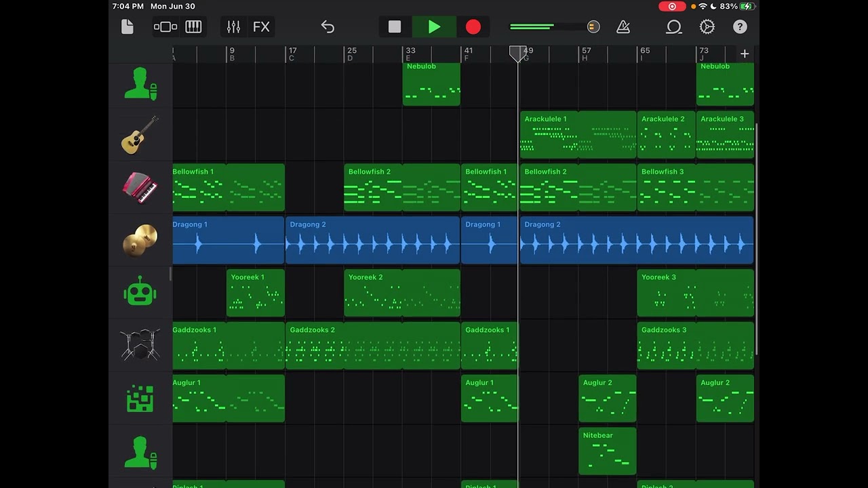
Task: Select the Arackulele 2 region
Action: pos(667,135)
